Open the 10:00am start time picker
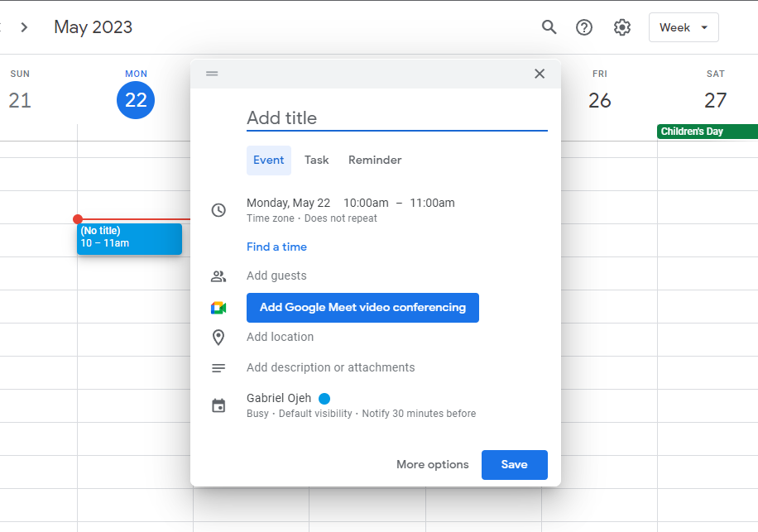 pyautogui.click(x=366, y=203)
